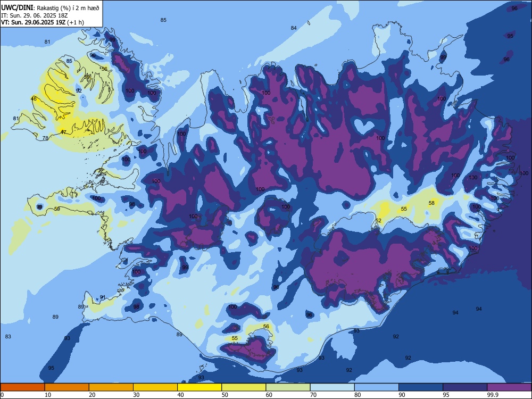Click the humidity value 58 on the map
This screenshot has width=532, height=399.
[431, 203]
